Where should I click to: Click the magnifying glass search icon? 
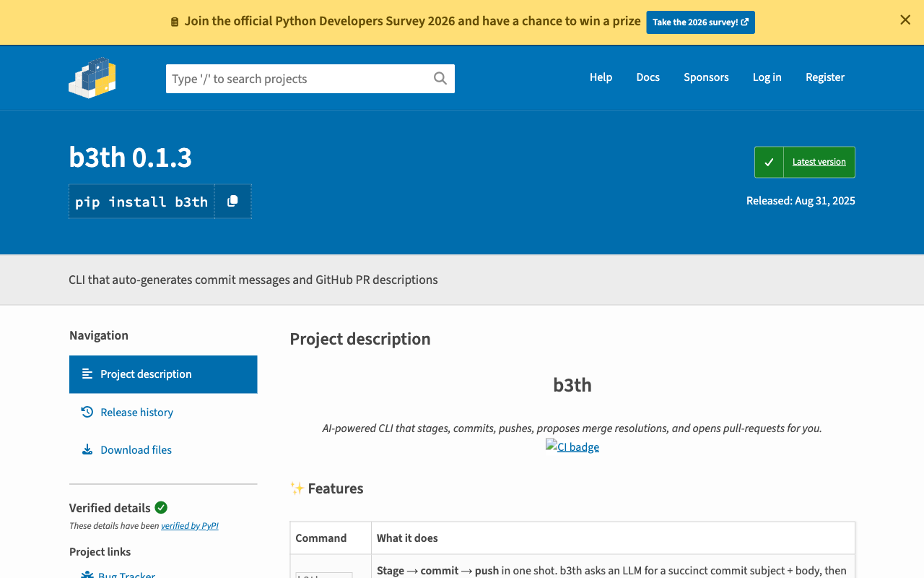440,79
